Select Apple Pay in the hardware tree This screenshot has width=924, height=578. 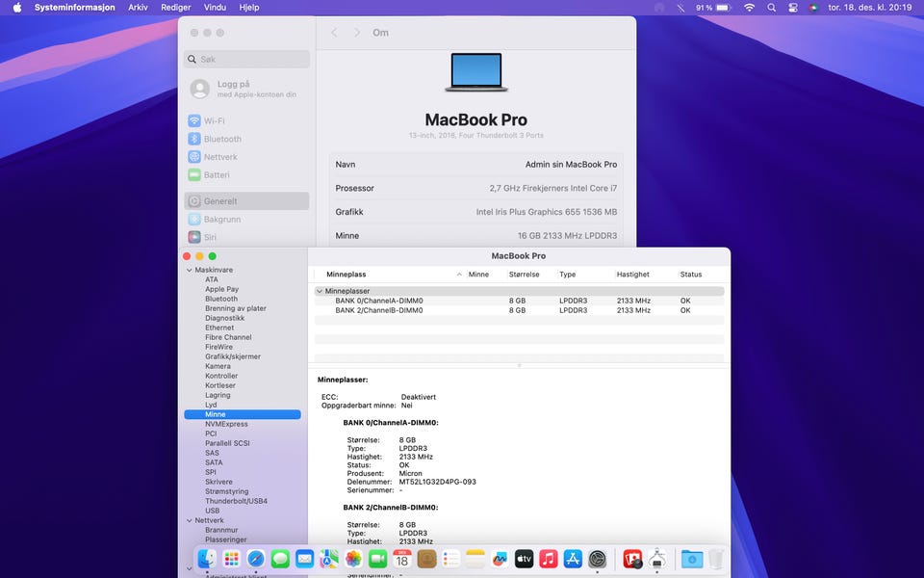[221, 290]
